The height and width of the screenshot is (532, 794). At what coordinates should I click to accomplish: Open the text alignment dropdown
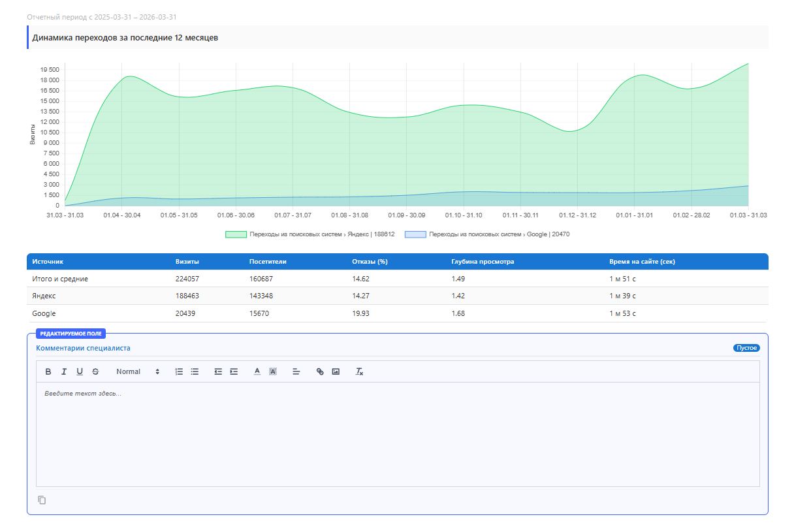point(296,371)
